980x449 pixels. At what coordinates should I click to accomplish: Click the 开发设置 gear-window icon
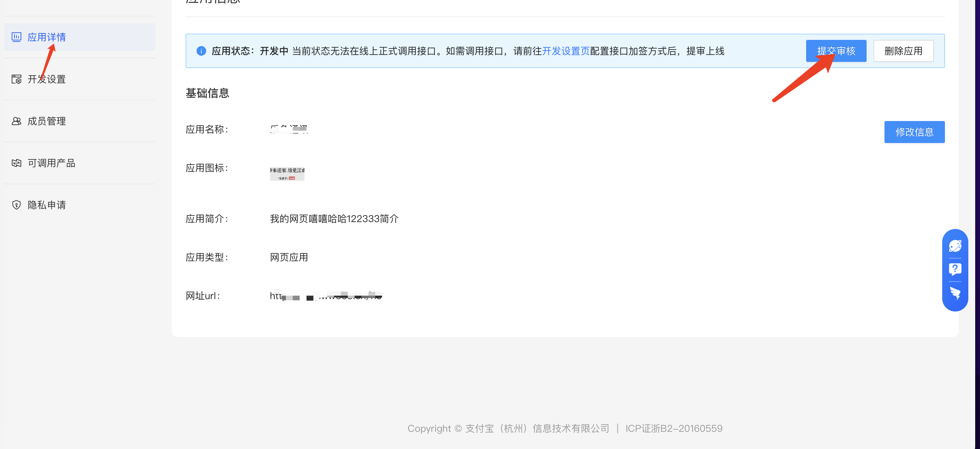tap(16, 79)
